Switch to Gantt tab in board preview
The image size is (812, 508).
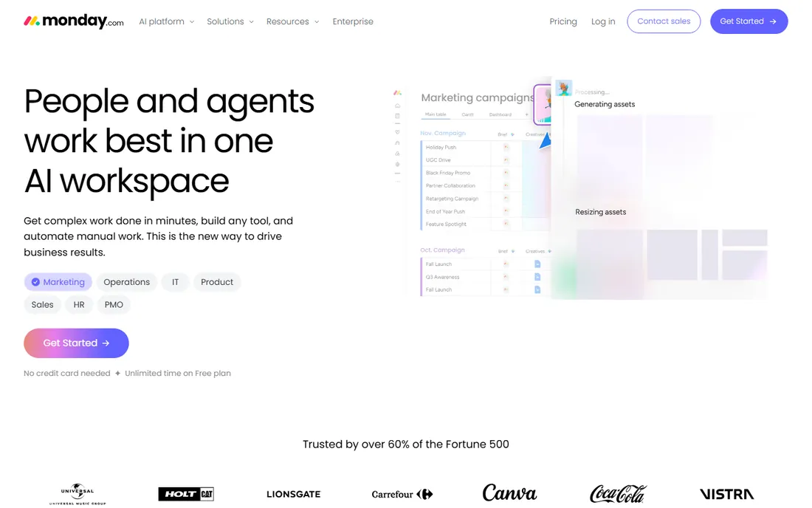coord(467,114)
